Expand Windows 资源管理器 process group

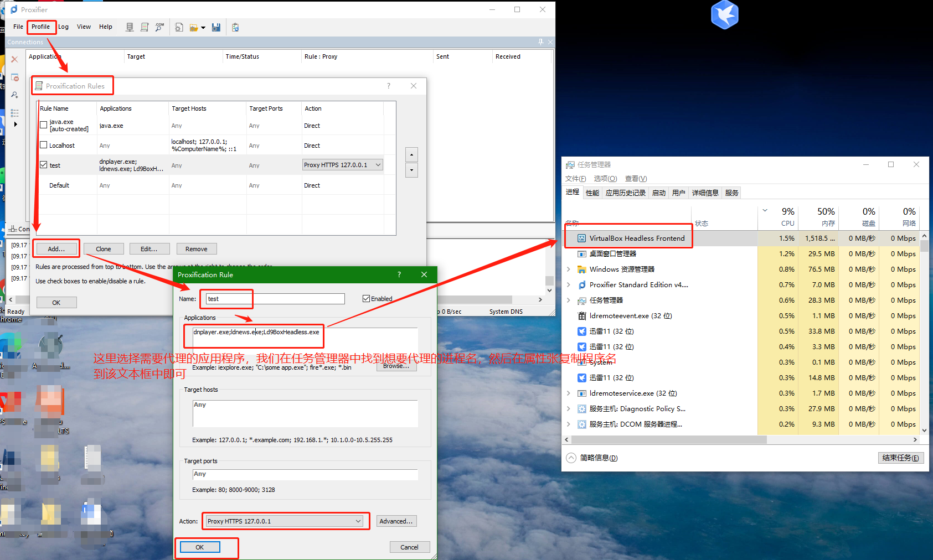point(569,269)
